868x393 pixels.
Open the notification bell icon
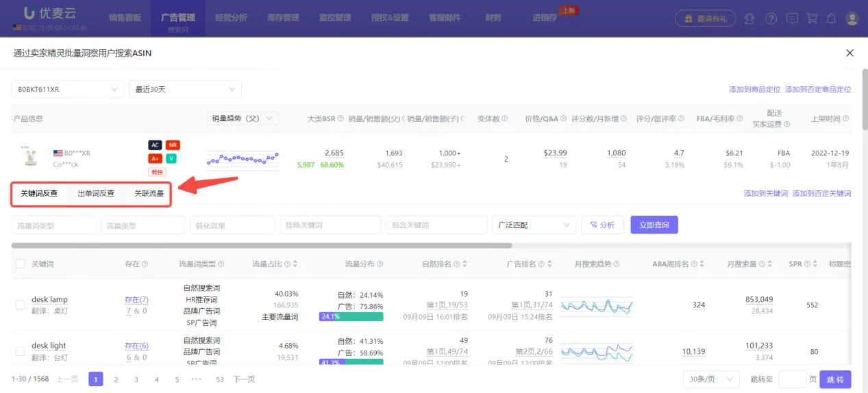[832, 18]
